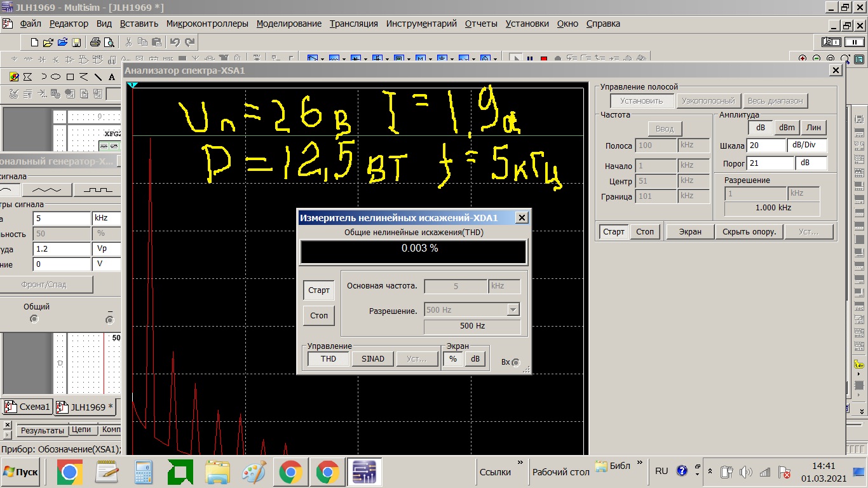Open Paint palette taskbar icon
This screenshot has width=868, height=488.
(254, 472)
